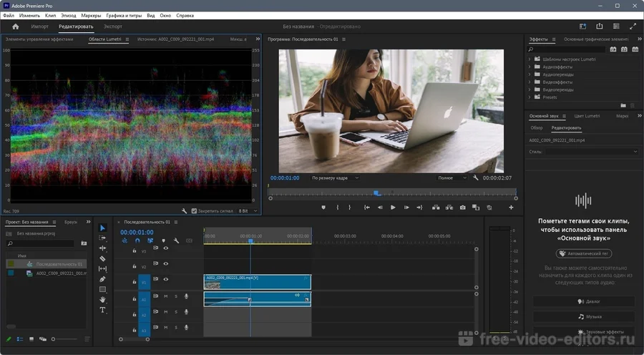Select the Slip tool
Screen dimensions: 644x355
[102, 268]
